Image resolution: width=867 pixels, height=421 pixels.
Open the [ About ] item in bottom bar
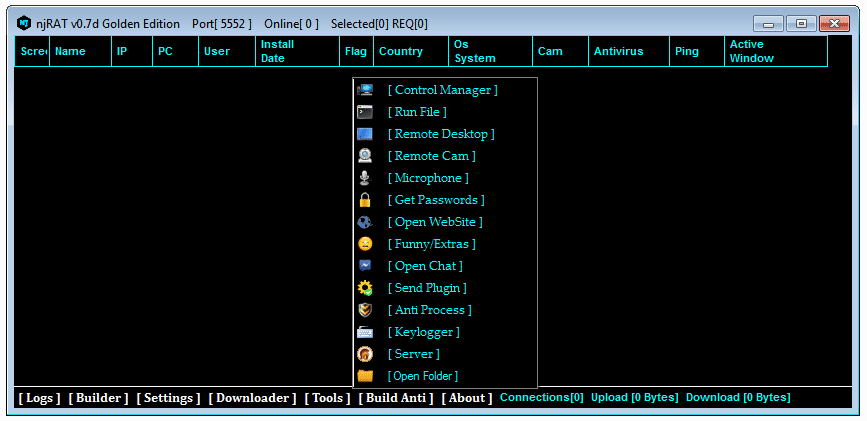[467, 398]
